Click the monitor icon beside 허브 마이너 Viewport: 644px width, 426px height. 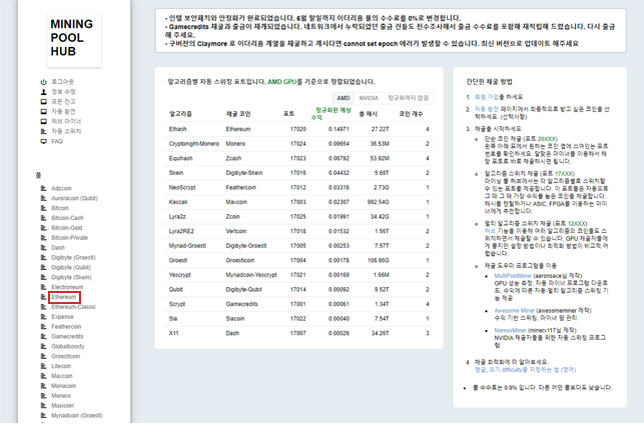(44, 121)
